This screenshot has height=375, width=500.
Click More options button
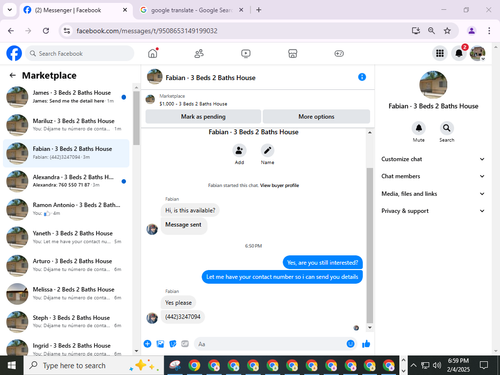(x=316, y=117)
